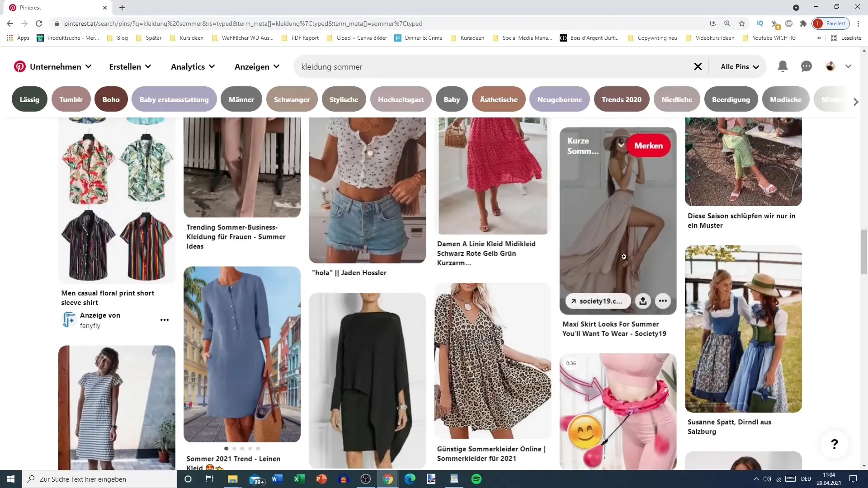868x488 pixels.
Task: Click the kleidung sommer search input field
Action: pos(495,67)
